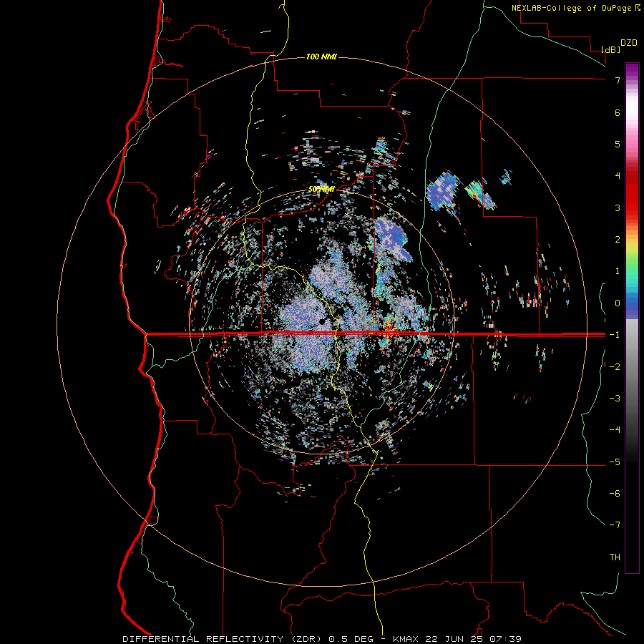Click the [dB] unit label

point(610,49)
